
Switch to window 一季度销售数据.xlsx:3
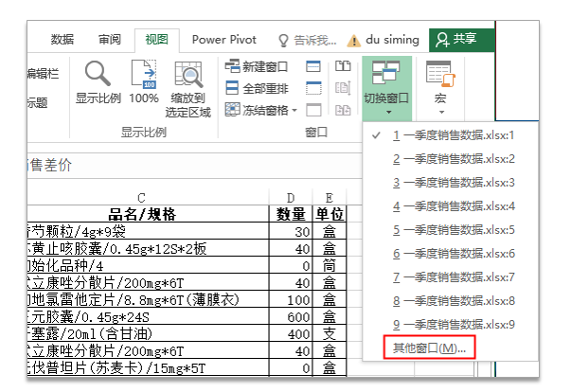(x=451, y=183)
